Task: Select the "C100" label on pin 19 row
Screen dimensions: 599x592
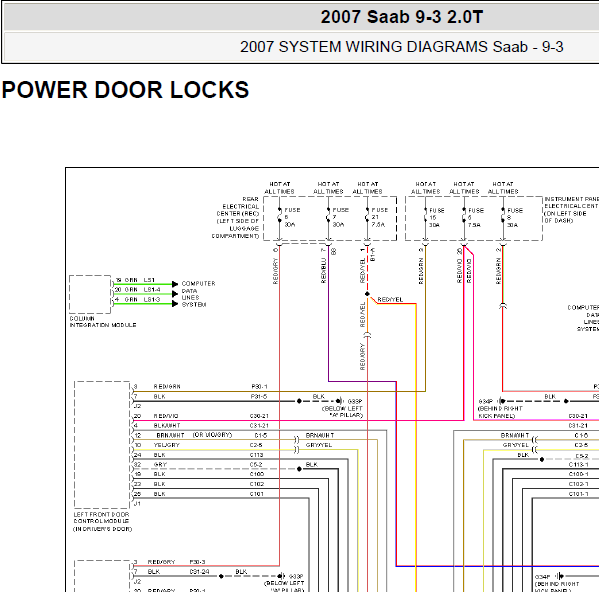Action: 257,474
